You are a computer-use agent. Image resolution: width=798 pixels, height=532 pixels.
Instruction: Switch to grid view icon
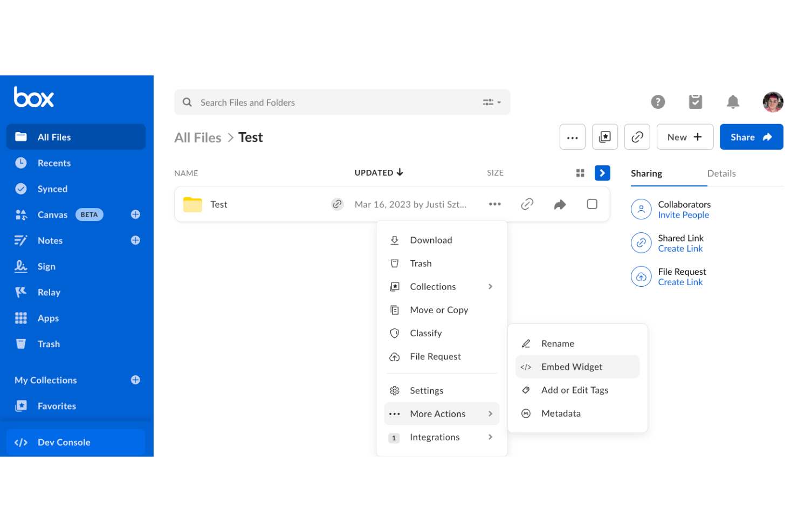[x=580, y=173]
